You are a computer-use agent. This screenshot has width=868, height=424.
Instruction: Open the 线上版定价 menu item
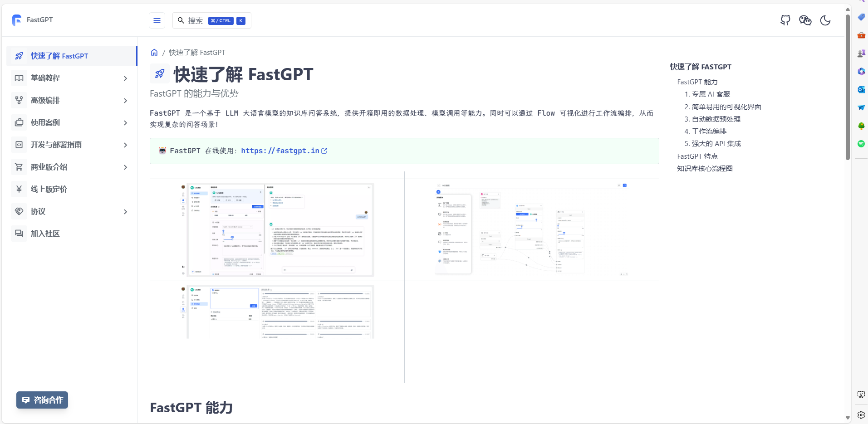[x=72, y=189]
